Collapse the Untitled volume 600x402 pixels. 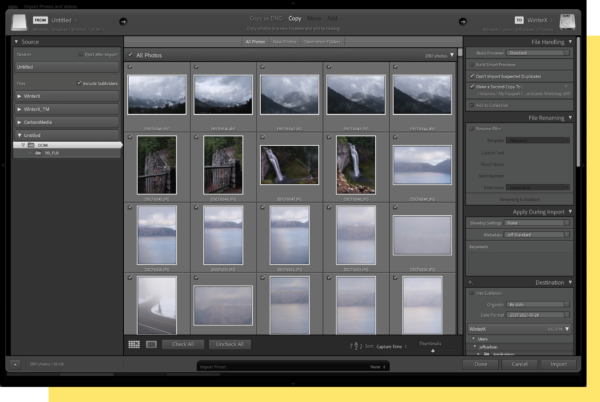[x=19, y=135]
